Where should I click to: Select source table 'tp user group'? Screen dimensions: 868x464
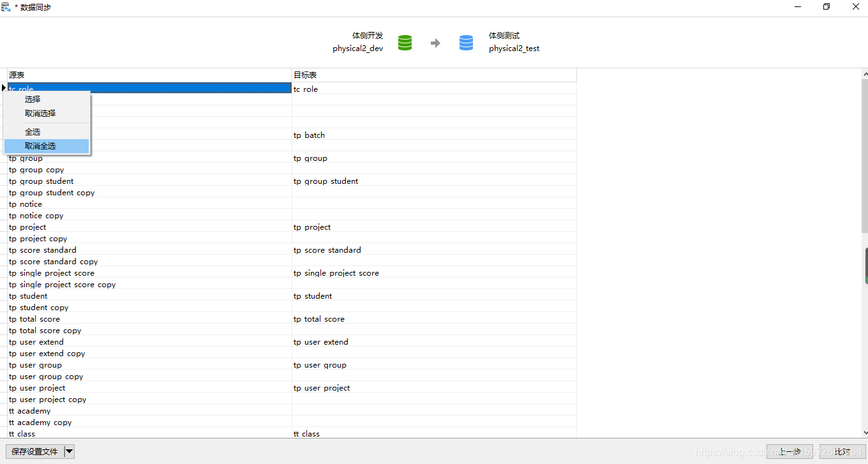point(149,365)
